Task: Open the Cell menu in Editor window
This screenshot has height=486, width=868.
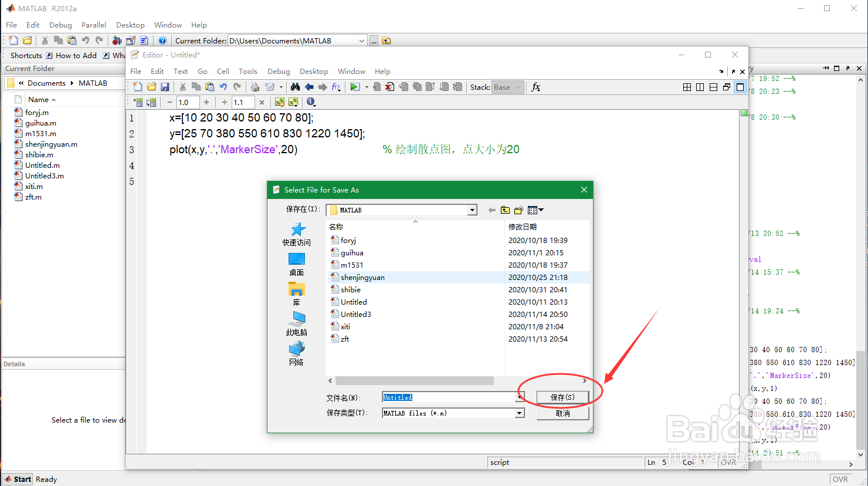Action: tap(223, 71)
